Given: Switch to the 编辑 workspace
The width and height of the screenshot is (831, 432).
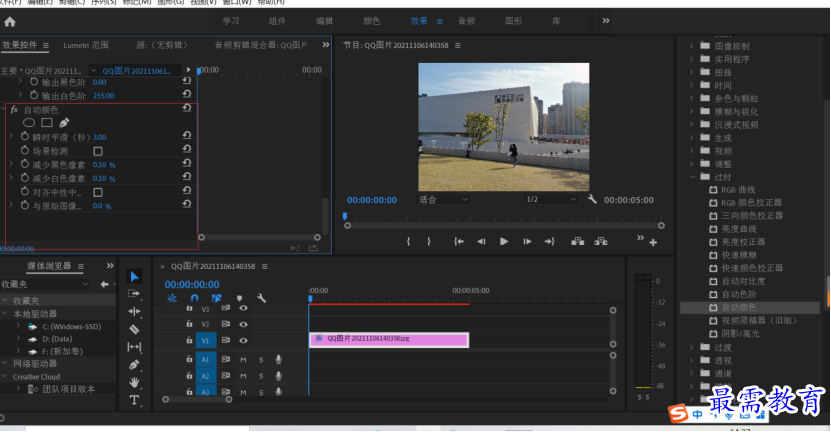Looking at the screenshot, I should point(324,21).
